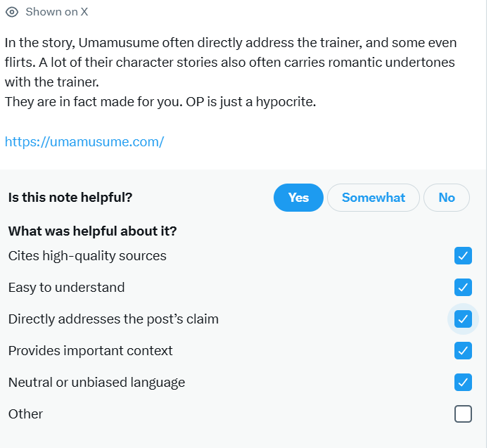Image resolution: width=491 pixels, height=448 pixels.
Task: Click the Cites high-quality sources label
Action: [87, 256]
